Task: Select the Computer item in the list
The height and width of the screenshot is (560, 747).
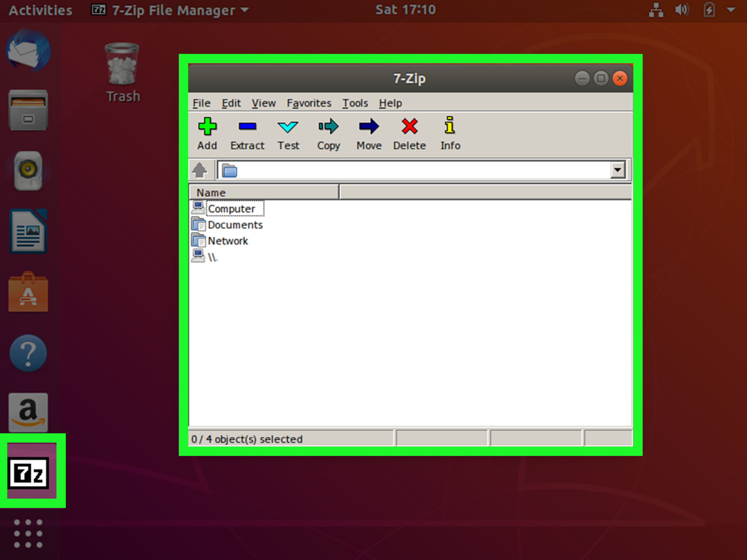Action: click(231, 208)
